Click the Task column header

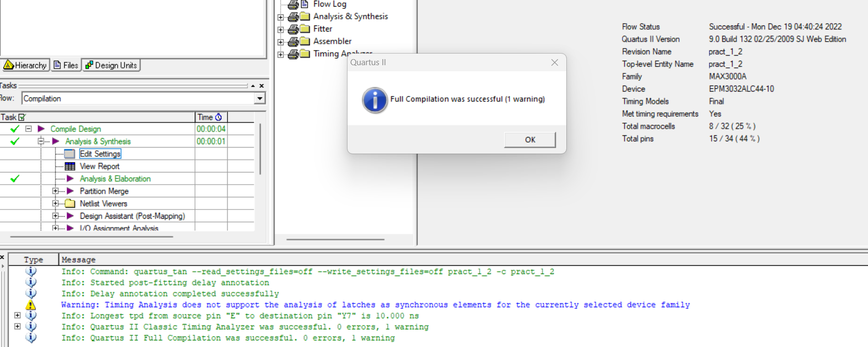click(x=97, y=117)
